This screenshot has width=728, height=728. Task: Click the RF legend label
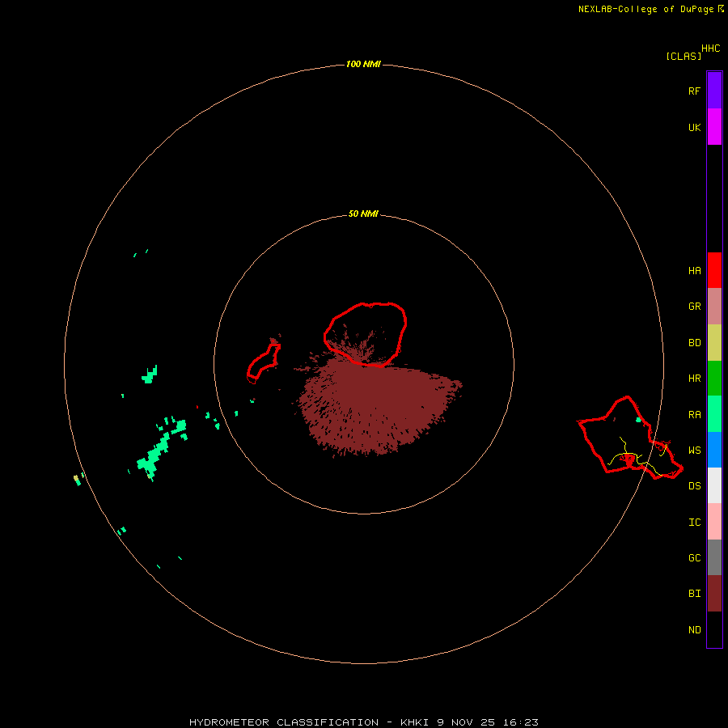point(694,91)
